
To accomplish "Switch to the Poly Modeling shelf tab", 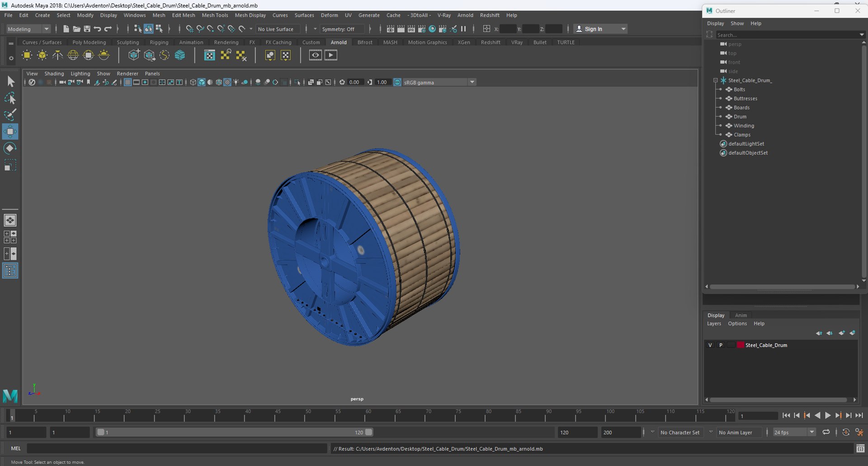I will click(89, 42).
